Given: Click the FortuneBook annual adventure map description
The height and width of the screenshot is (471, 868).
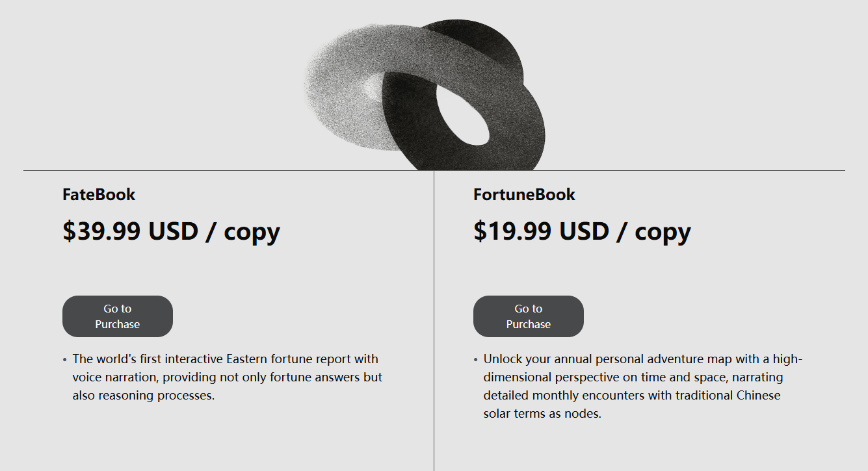Looking at the screenshot, I should click(x=642, y=386).
